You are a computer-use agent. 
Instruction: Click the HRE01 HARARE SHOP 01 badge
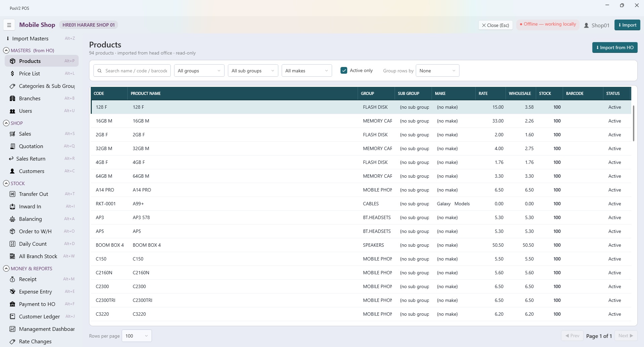point(89,25)
